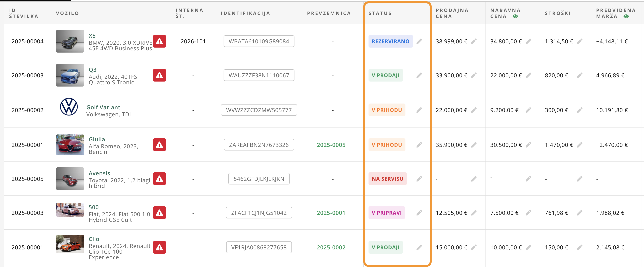Open the Giulia vehicle link
The image size is (644, 267).
click(97, 139)
